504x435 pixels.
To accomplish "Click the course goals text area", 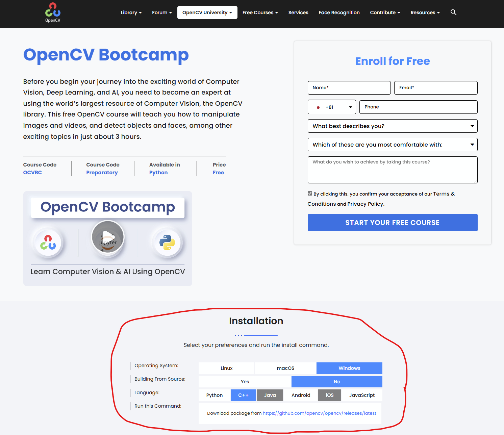I will 393,170.
